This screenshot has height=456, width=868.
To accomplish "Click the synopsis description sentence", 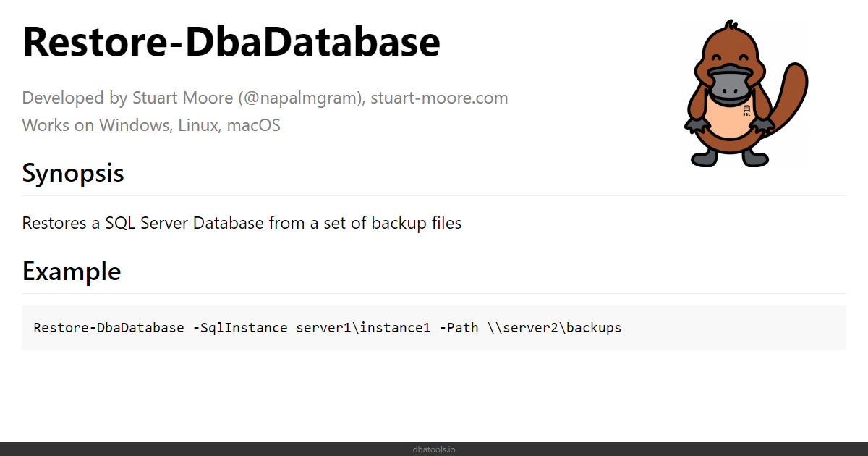I will pyautogui.click(x=242, y=223).
